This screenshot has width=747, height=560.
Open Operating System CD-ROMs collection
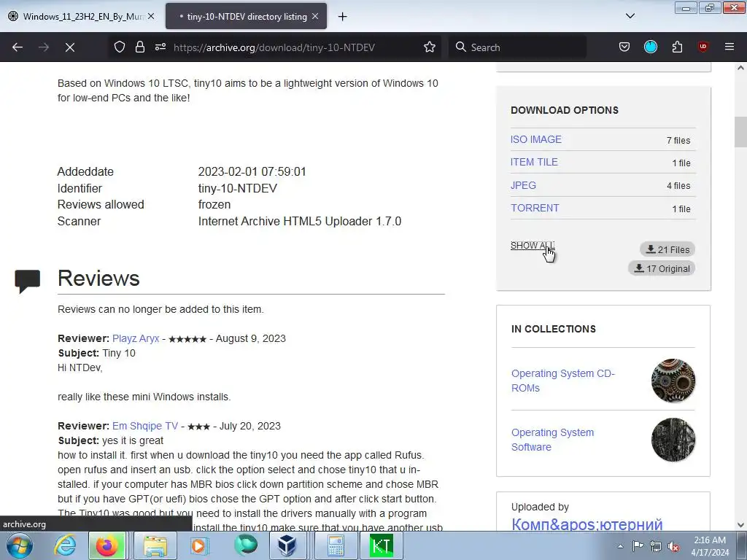[x=562, y=381]
